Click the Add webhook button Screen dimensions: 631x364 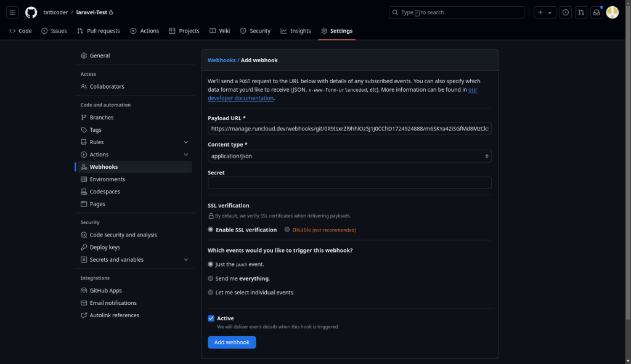pyautogui.click(x=231, y=342)
